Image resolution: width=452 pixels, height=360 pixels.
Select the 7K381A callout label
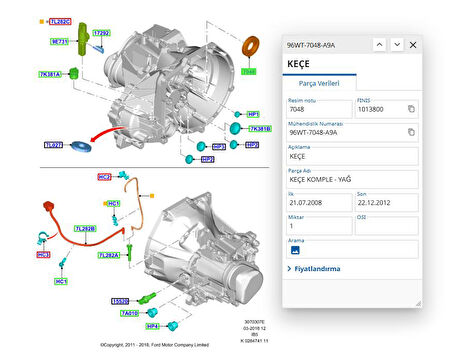[x=50, y=74]
